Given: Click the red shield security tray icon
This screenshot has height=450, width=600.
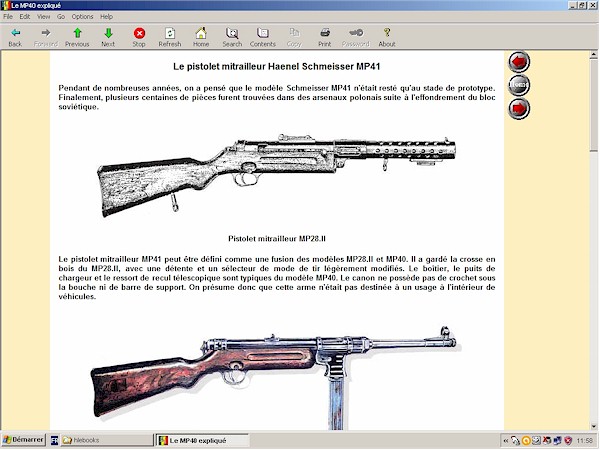Looking at the screenshot, I should tap(568, 441).
